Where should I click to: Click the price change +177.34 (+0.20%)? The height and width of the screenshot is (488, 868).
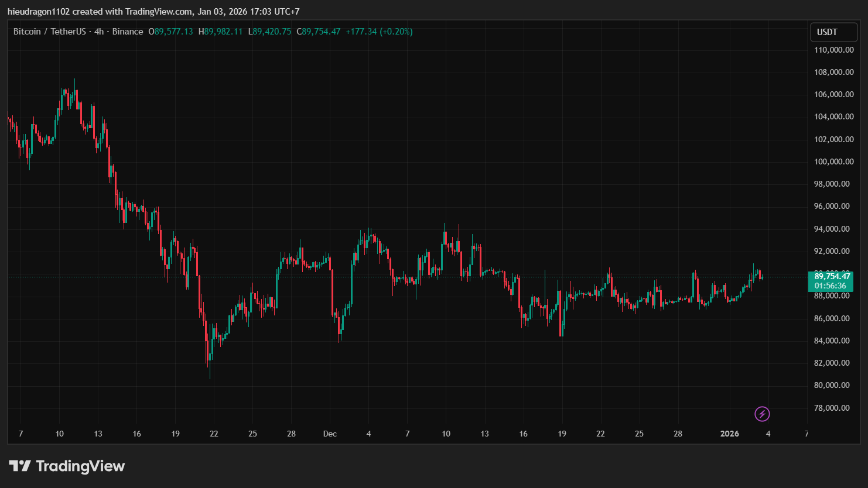click(379, 32)
